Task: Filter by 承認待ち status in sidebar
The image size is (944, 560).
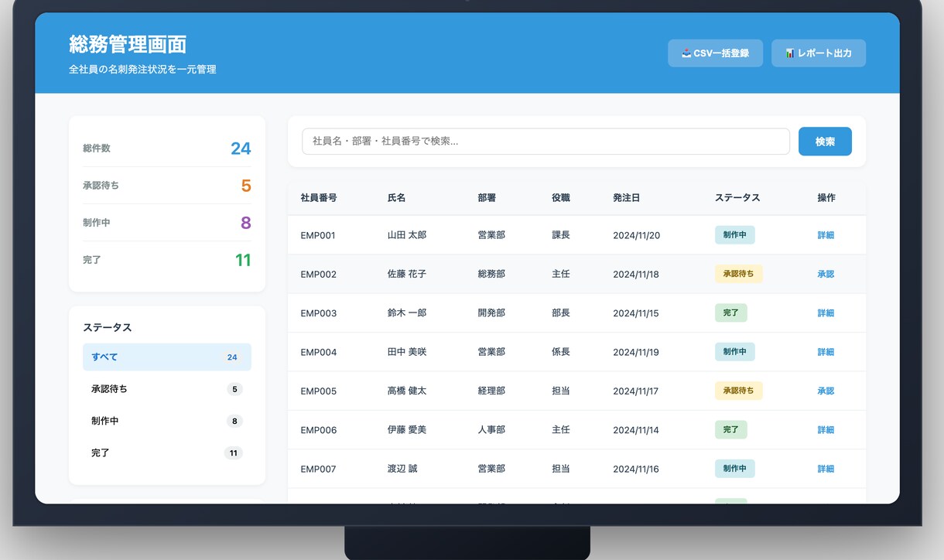Action: click(x=167, y=389)
